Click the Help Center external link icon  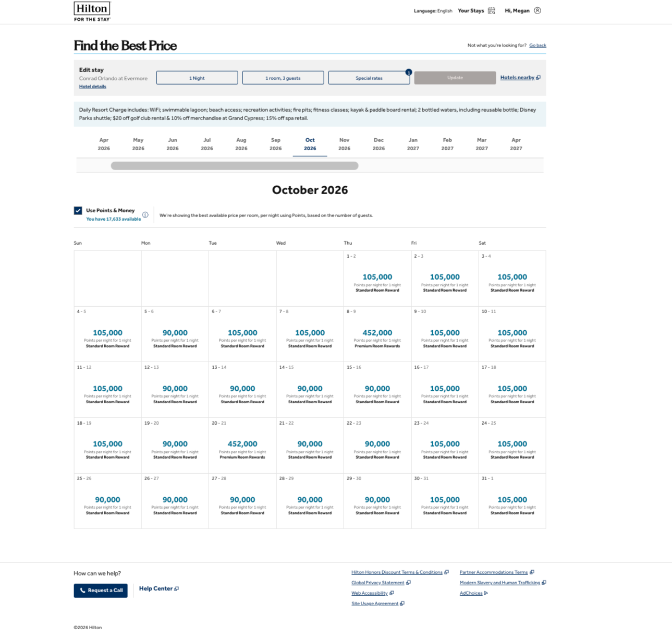tap(177, 589)
